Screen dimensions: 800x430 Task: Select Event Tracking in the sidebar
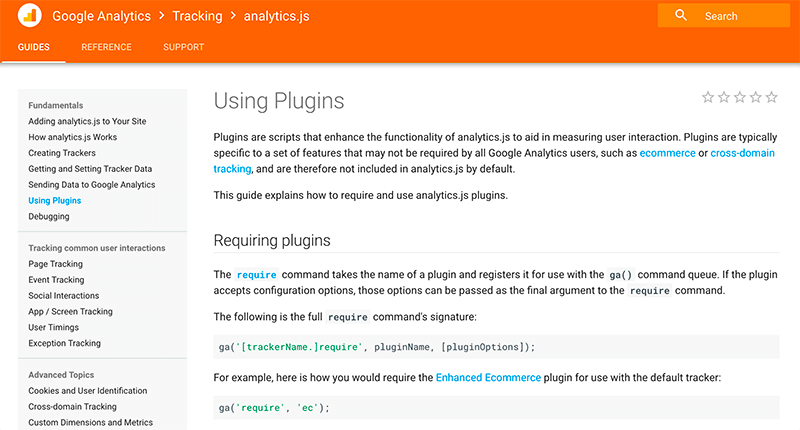(56, 280)
